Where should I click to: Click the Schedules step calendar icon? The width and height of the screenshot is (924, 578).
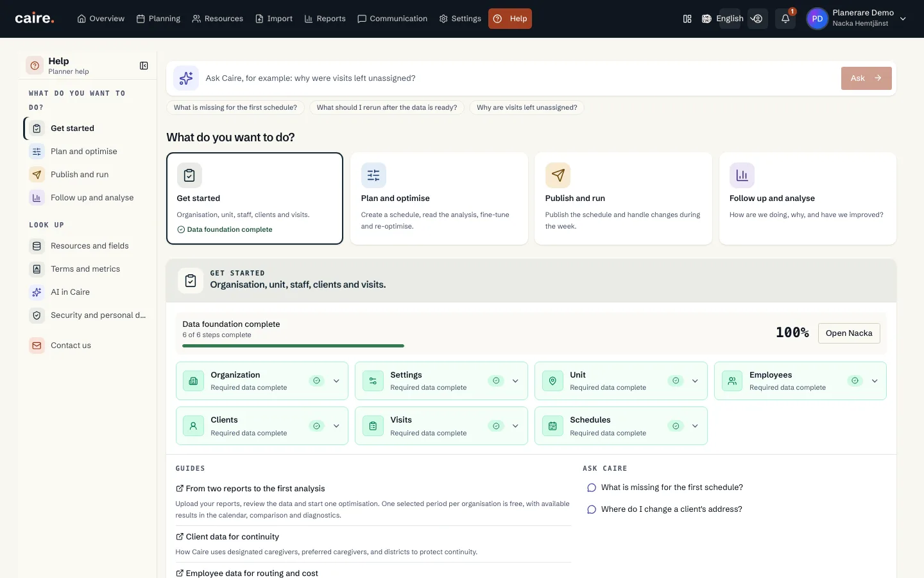point(552,426)
